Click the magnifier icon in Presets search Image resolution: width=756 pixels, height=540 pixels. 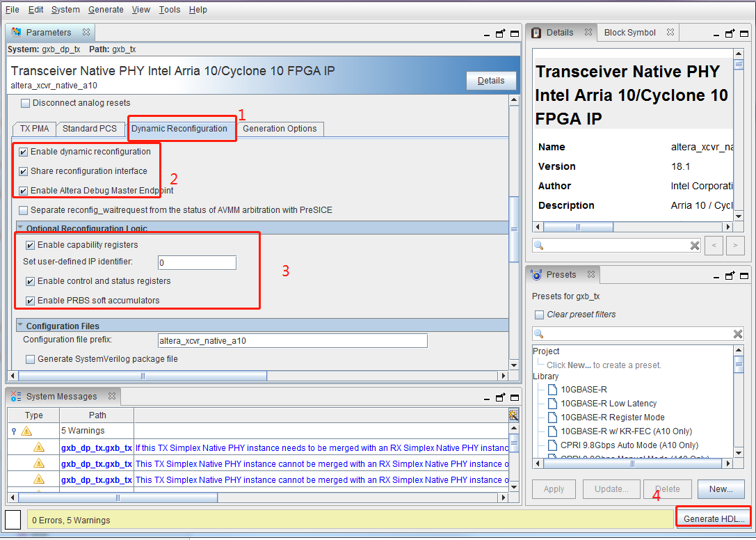[x=539, y=334]
